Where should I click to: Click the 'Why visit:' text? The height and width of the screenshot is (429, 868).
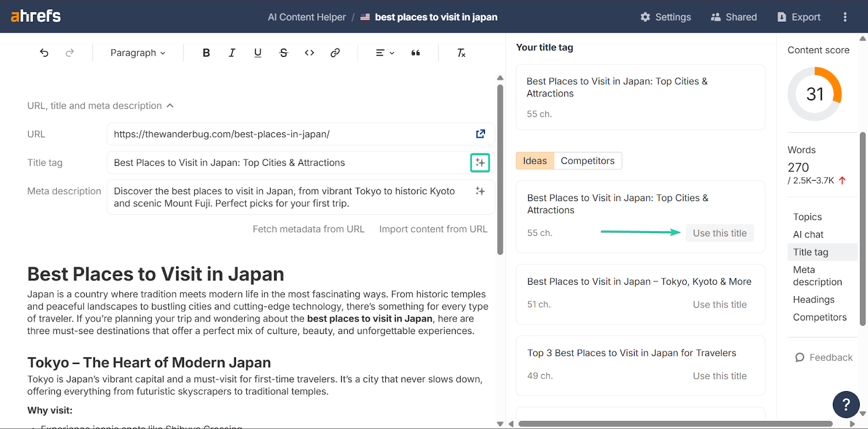click(50, 411)
